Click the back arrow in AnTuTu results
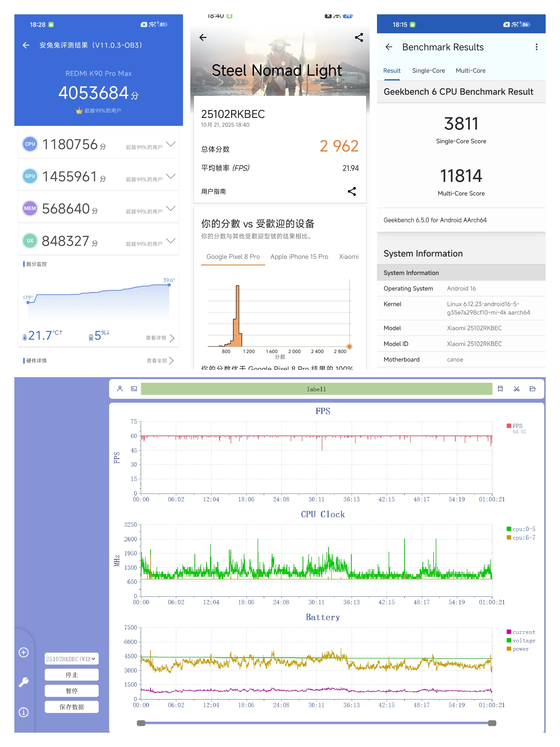Image resolution: width=560 pixels, height=747 pixels. (26, 45)
